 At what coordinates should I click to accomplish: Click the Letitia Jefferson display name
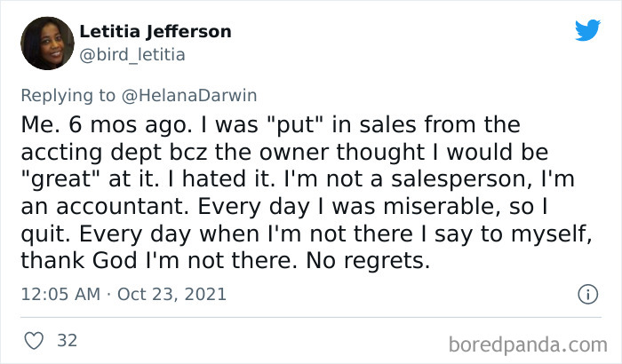coord(155,32)
